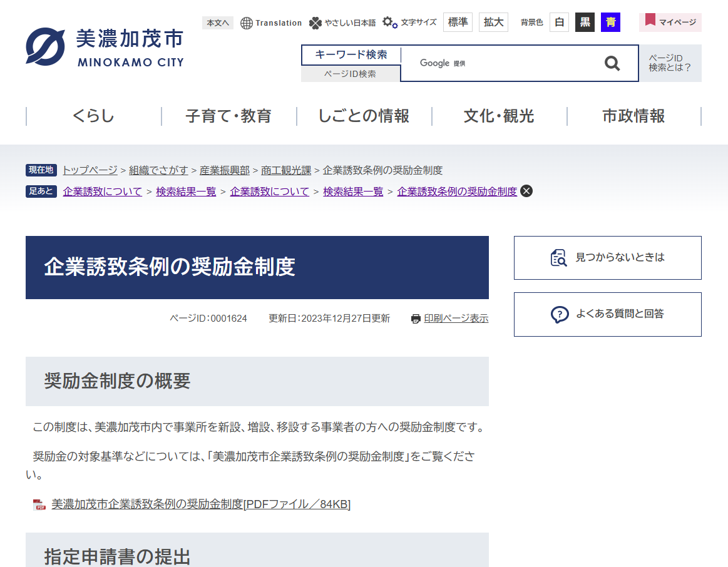Jump to content via 本文へ

point(218,23)
